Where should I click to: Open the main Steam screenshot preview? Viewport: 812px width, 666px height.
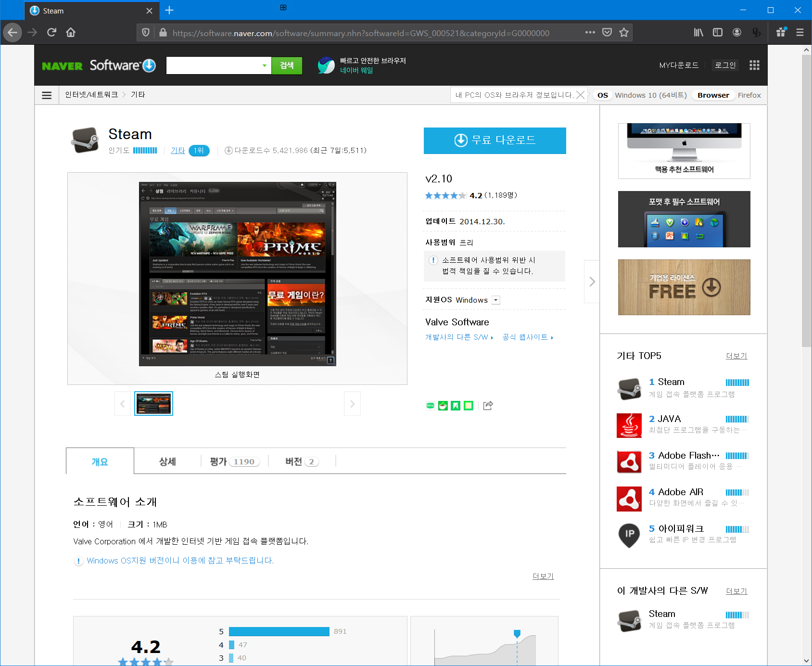[238, 274]
